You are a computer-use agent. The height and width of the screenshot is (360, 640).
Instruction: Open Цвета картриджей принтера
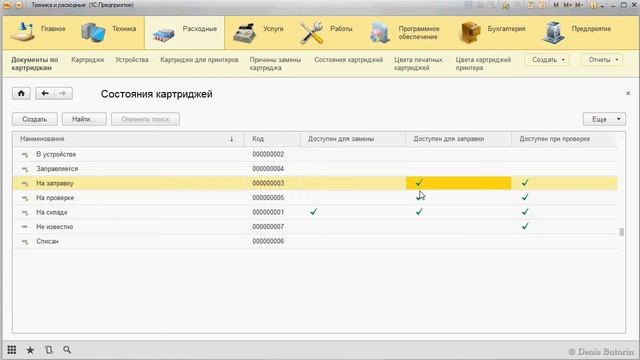483,64
